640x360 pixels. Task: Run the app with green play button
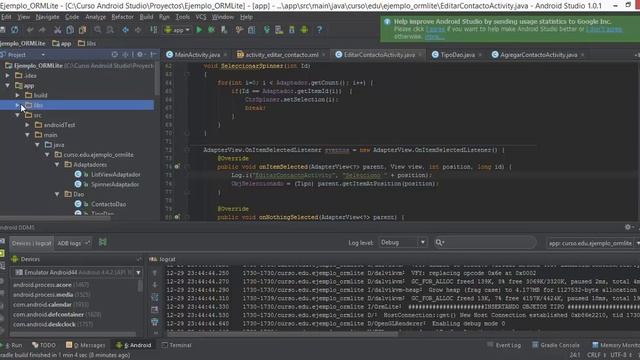[199, 30]
